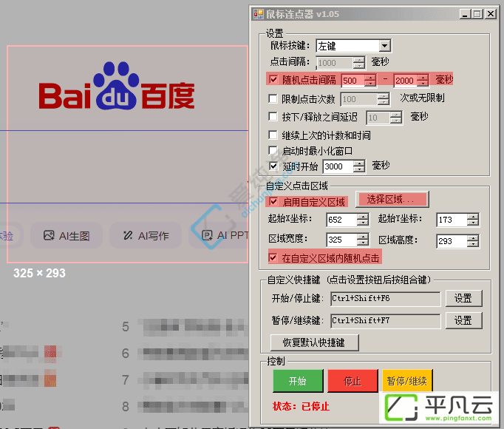
Task: Click the 暂停/继续键 hotkey field Ctrl+Shift+F7
Action: [x=386, y=321]
